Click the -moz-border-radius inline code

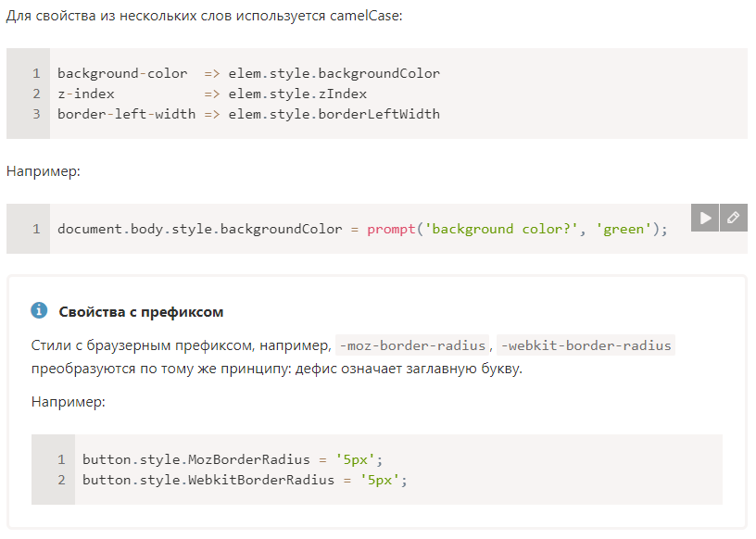click(412, 345)
